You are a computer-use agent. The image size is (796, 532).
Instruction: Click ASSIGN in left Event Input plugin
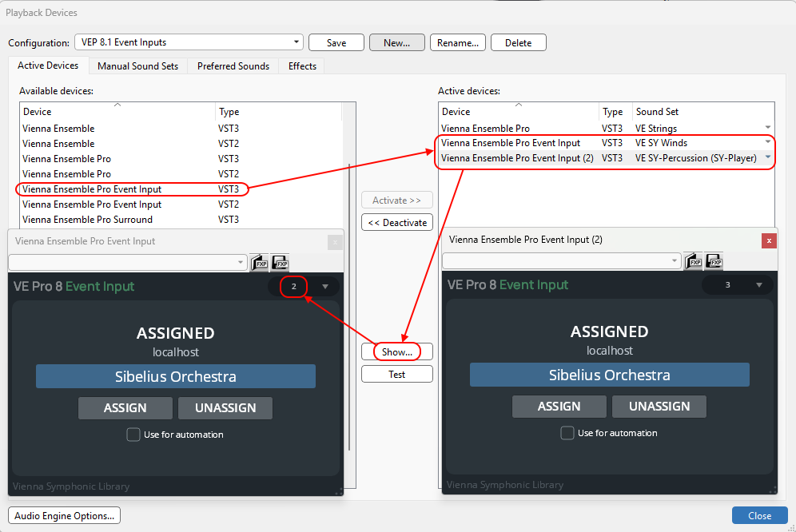click(x=125, y=408)
